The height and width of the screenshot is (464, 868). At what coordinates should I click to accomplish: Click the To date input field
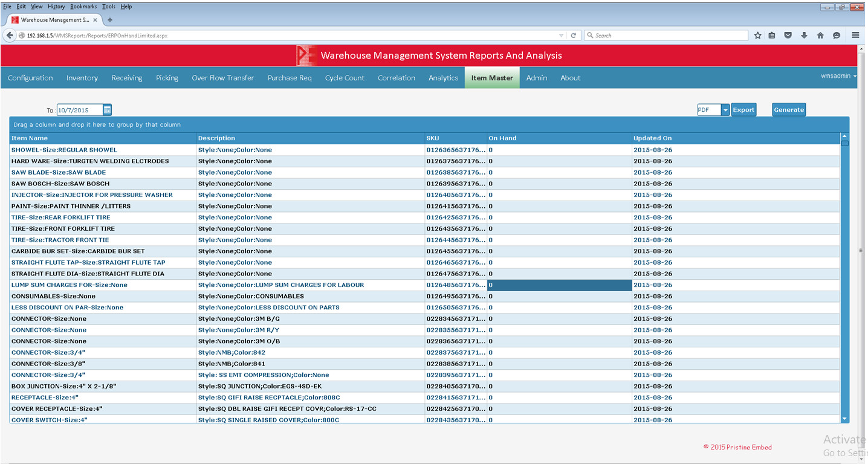pos(80,110)
